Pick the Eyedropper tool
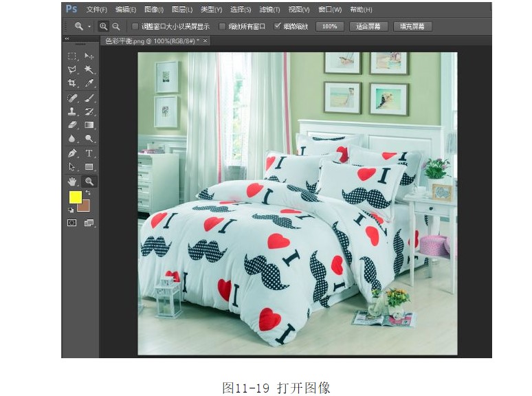The image size is (532, 396). click(x=89, y=83)
